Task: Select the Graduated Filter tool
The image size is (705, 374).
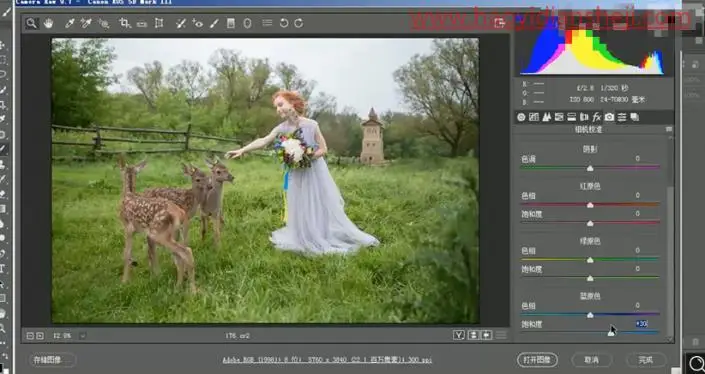Action: (231, 23)
